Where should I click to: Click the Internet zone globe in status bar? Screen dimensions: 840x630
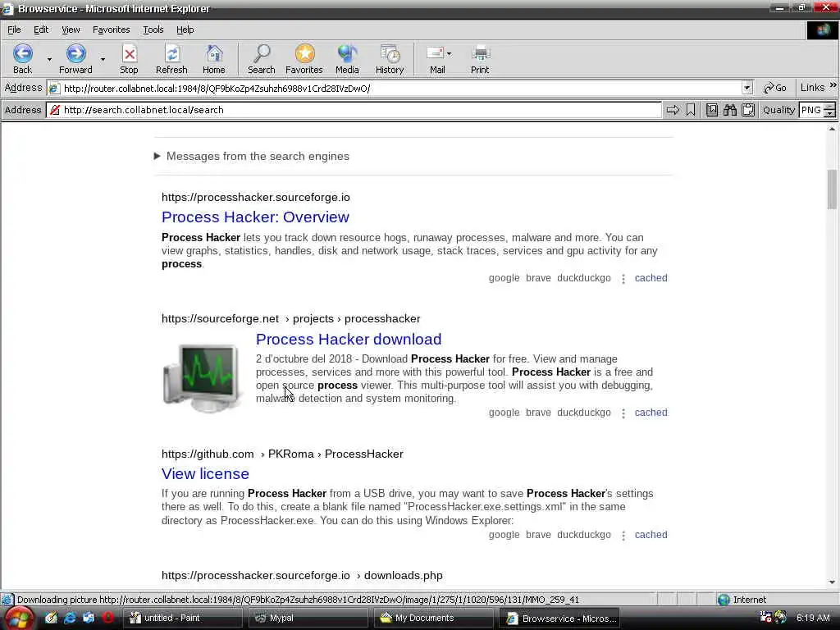click(724, 600)
